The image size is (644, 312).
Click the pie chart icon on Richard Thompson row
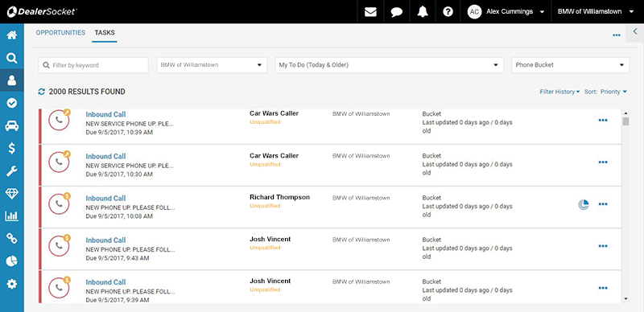[584, 204]
